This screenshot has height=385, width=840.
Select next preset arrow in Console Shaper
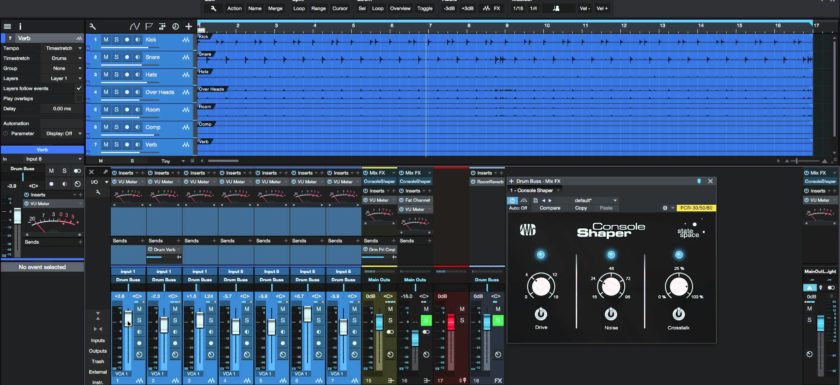[550, 200]
